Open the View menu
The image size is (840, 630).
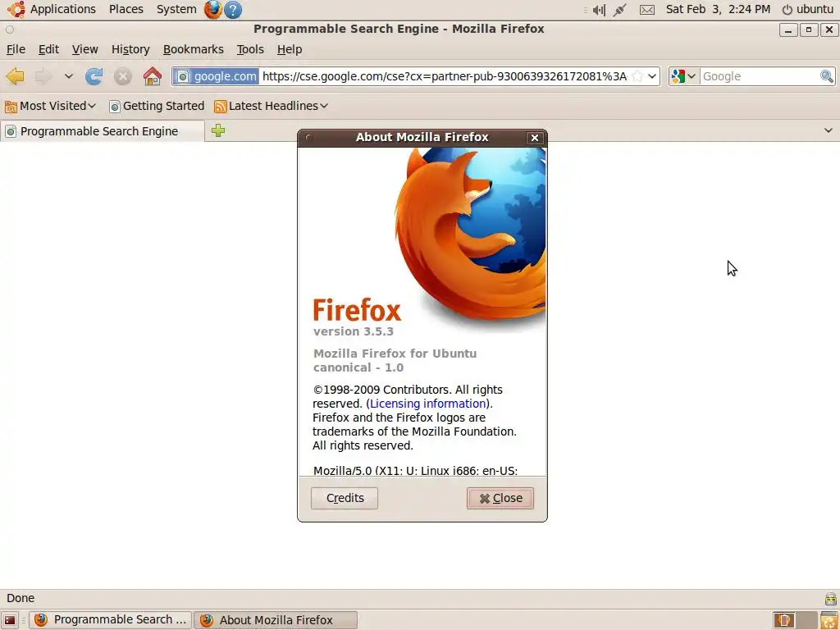[x=84, y=49]
